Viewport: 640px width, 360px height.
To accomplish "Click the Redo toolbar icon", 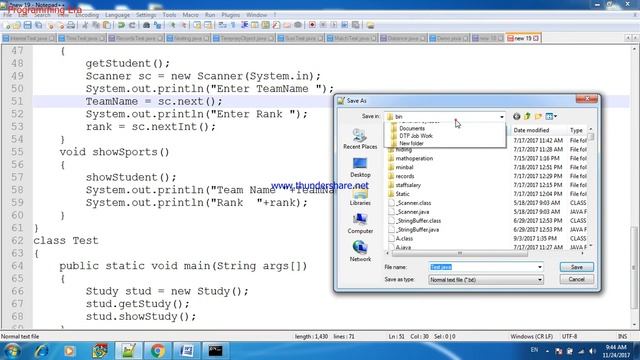I will click(x=132, y=25).
